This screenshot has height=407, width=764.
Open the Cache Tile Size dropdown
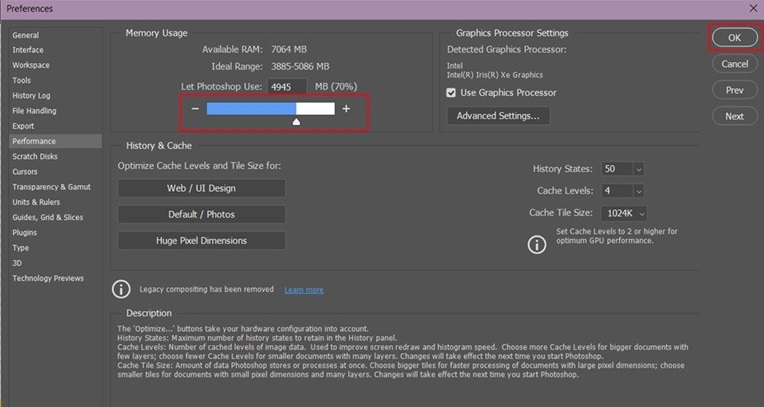(x=640, y=213)
